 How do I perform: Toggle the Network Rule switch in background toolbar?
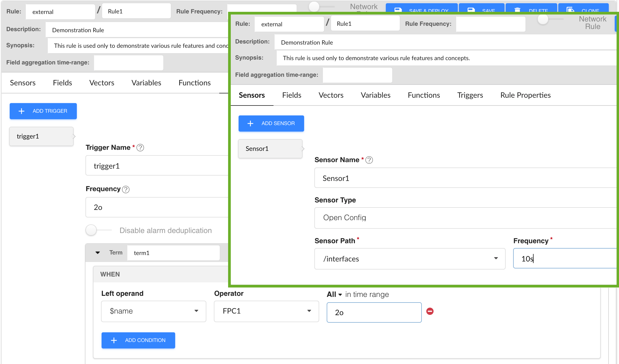click(314, 6)
